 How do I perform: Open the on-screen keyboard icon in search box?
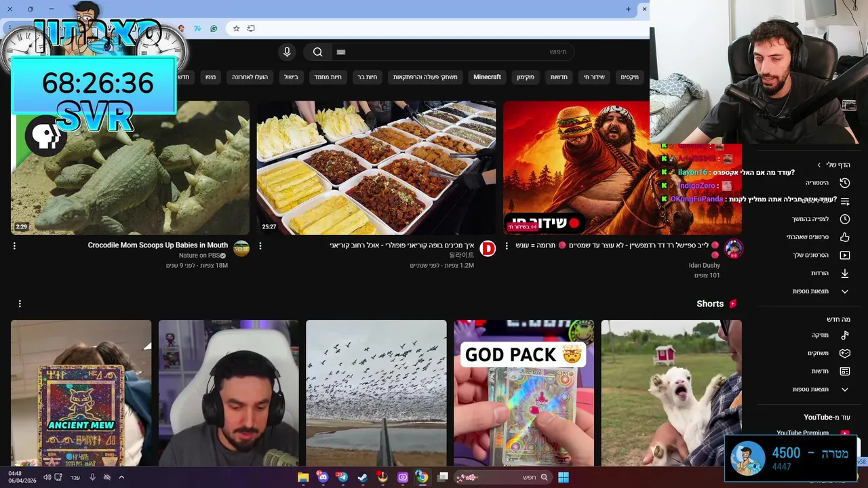(341, 52)
